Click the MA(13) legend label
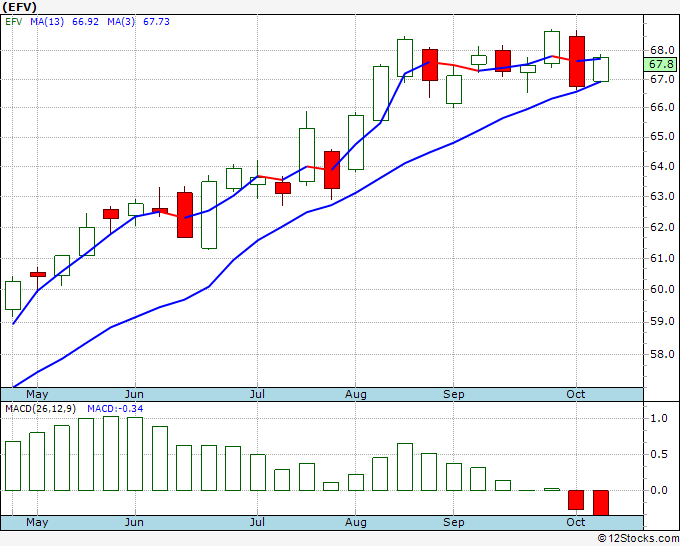 pyautogui.click(x=47, y=22)
